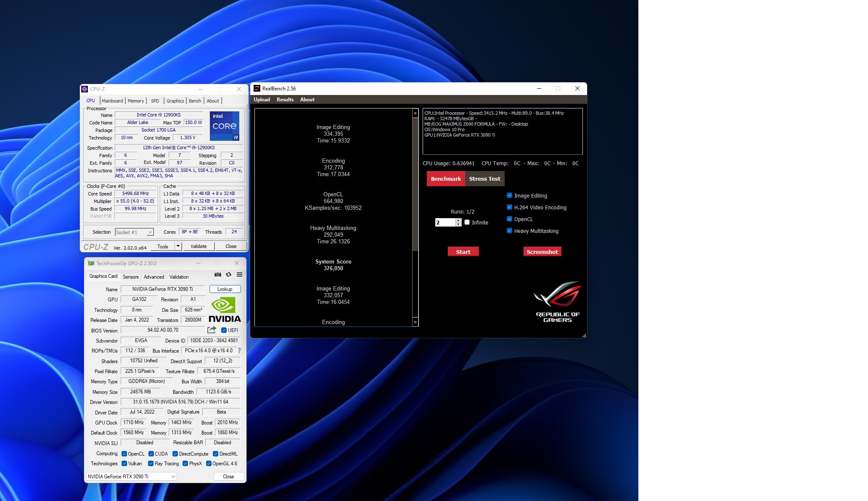The image size is (868, 501).
Task: Click the Tools button in CPU-Z
Action: click(163, 246)
